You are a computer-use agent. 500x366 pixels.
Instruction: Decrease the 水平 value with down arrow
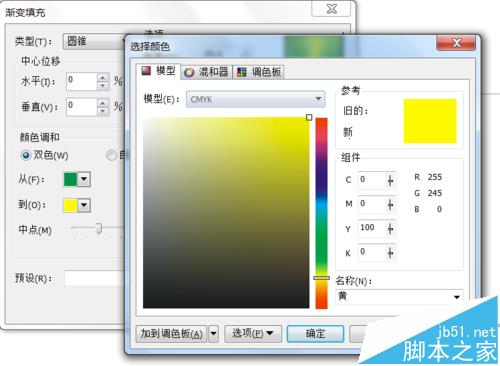tap(103, 86)
